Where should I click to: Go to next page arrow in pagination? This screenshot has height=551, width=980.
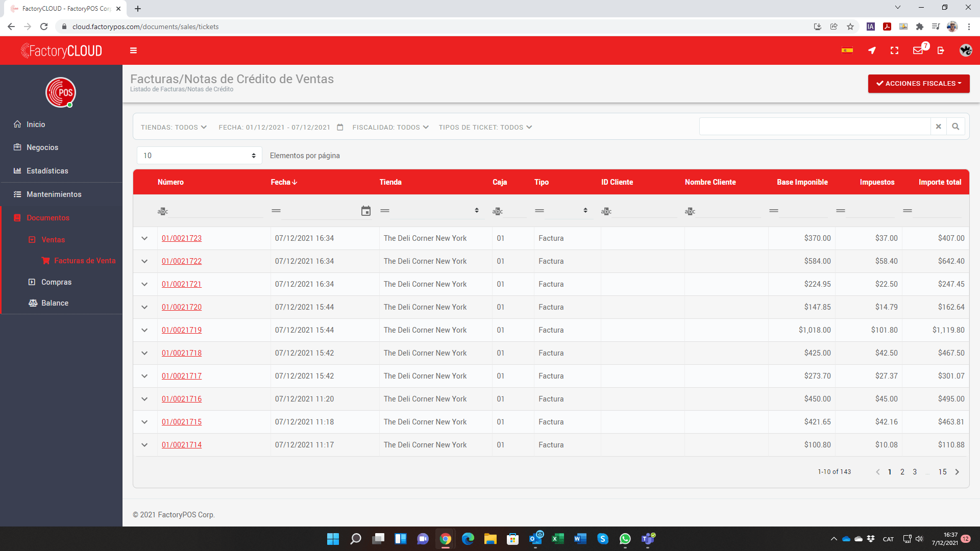(957, 472)
